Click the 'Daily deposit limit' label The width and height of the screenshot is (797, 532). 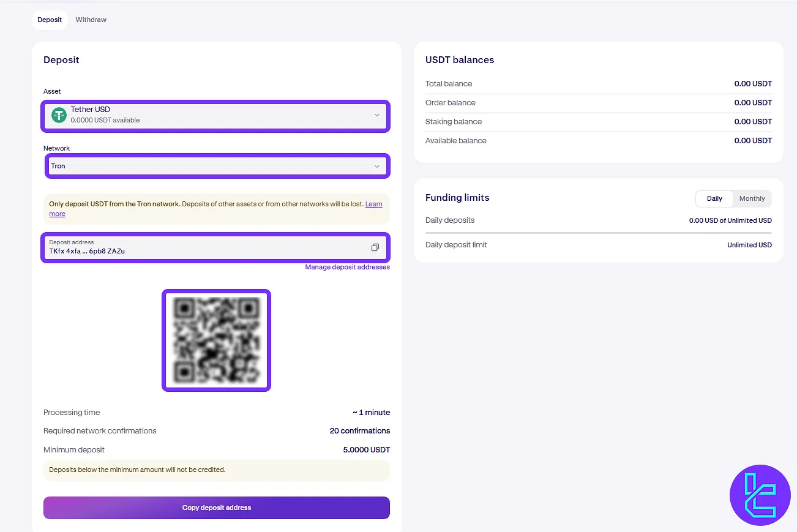(456, 245)
